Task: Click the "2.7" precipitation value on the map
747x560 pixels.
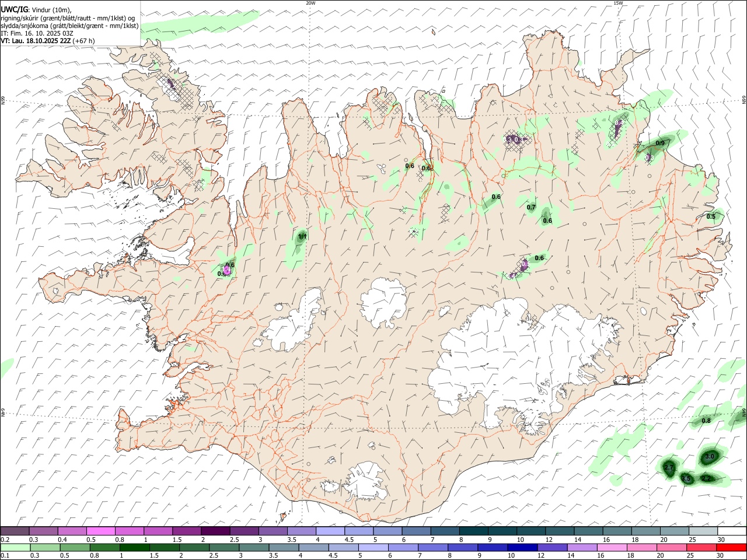Action: click(669, 468)
